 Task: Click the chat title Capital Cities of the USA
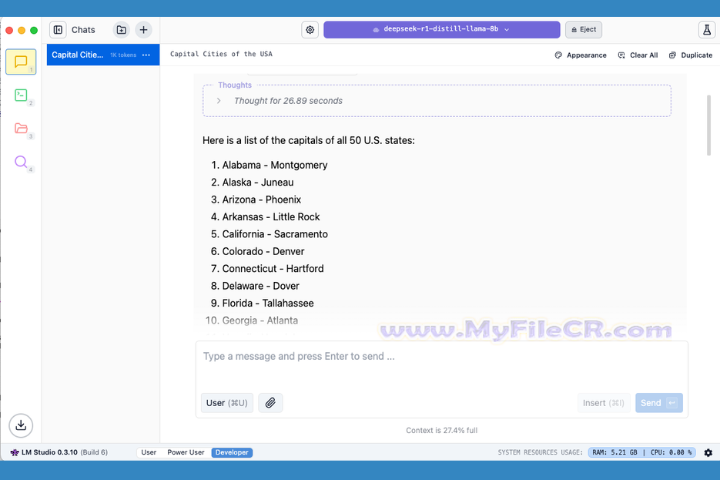pyautogui.click(x=221, y=54)
